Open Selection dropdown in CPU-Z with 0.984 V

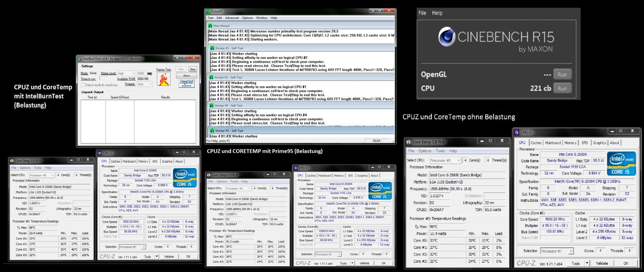[x=557, y=251]
